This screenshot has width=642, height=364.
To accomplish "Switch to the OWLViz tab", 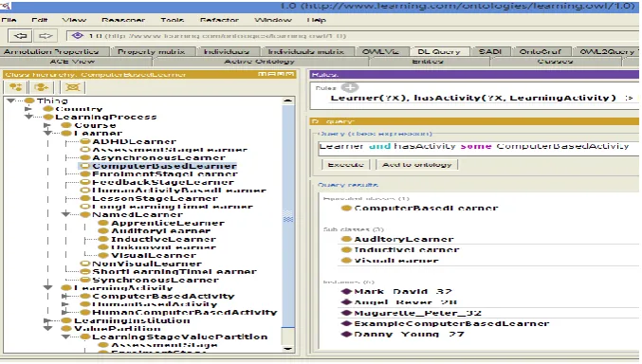I will click(380, 51).
